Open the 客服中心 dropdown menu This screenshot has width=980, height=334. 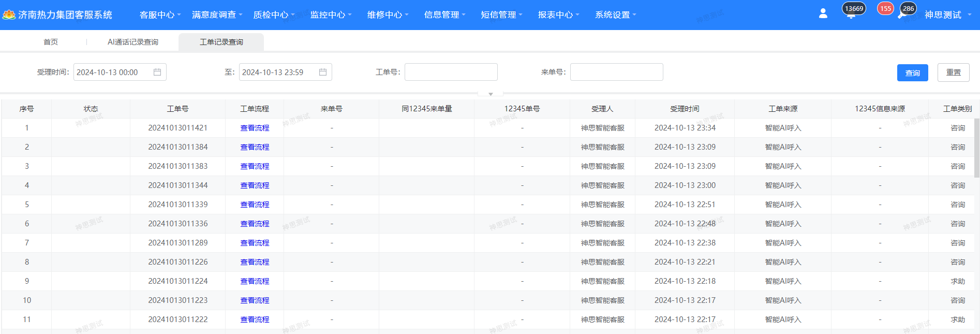(160, 15)
